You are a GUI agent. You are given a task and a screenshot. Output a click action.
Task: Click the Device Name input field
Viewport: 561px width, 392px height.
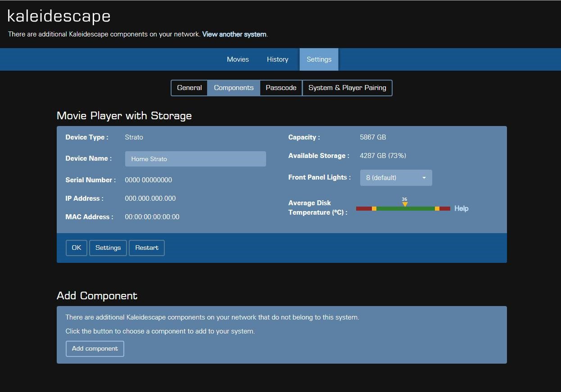[x=195, y=159]
